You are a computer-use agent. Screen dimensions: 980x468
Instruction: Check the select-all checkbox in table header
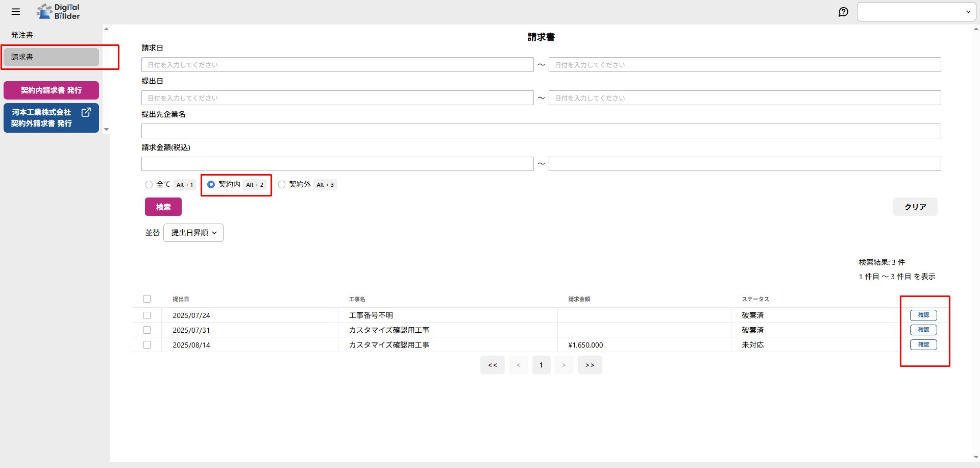click(x=147, y=299)
